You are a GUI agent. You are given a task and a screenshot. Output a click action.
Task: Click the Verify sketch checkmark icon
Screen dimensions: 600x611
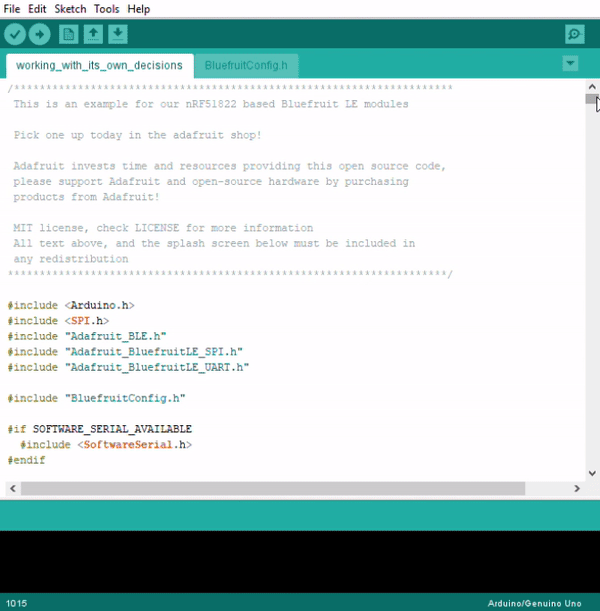point(15,35)
